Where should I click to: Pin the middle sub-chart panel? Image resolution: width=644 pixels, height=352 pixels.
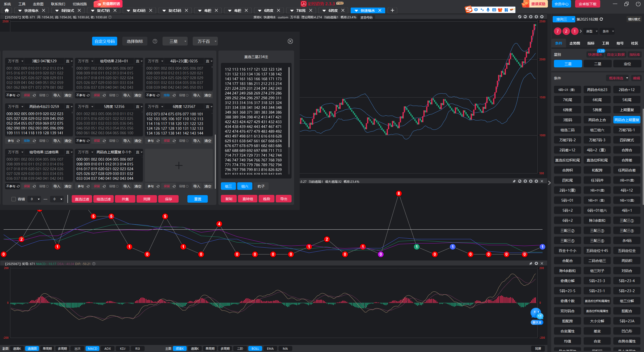(x=514, y=181)
